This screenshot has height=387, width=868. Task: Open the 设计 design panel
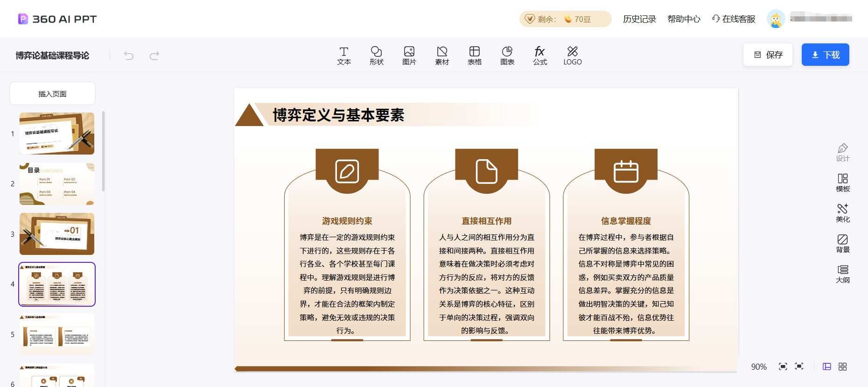click(x=843, y=153)
